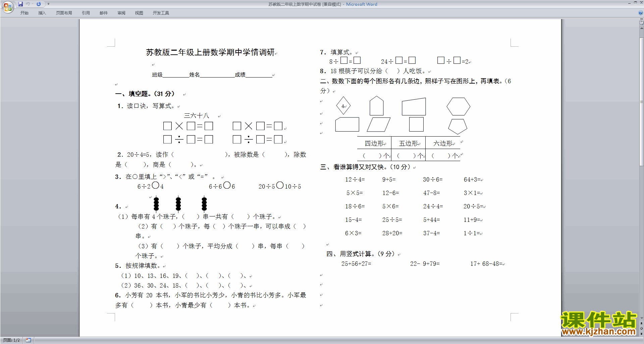The image size is (644, 344).
Task: Click the heading 四、用竖式计算。(9 分)
Action: pos(361,254)
